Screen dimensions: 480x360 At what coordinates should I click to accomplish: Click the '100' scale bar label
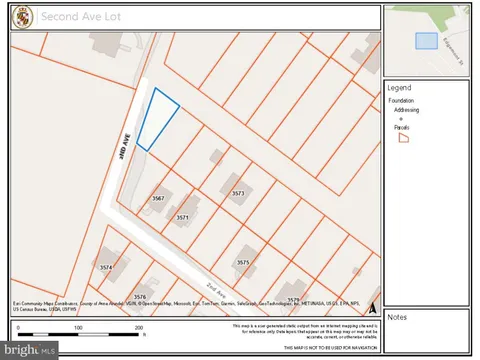78,328
